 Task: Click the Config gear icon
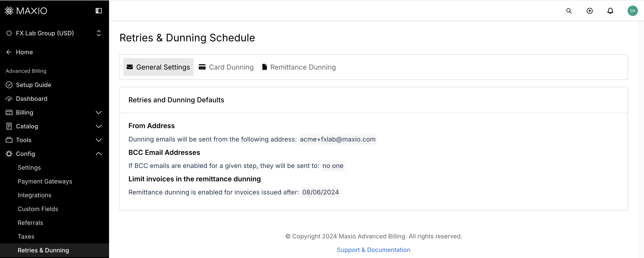[9, 154]
